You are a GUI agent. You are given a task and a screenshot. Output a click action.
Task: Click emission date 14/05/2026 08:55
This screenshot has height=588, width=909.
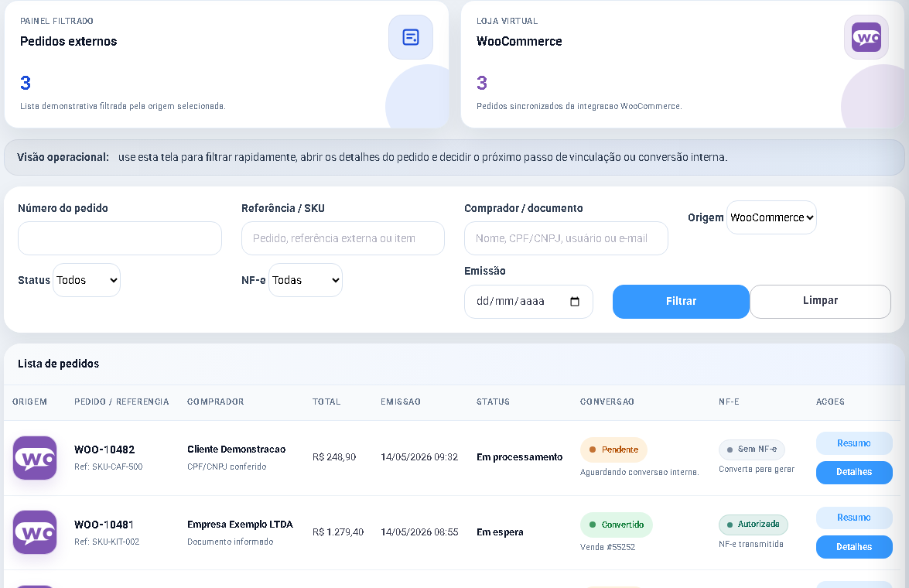tap(419, 532)
